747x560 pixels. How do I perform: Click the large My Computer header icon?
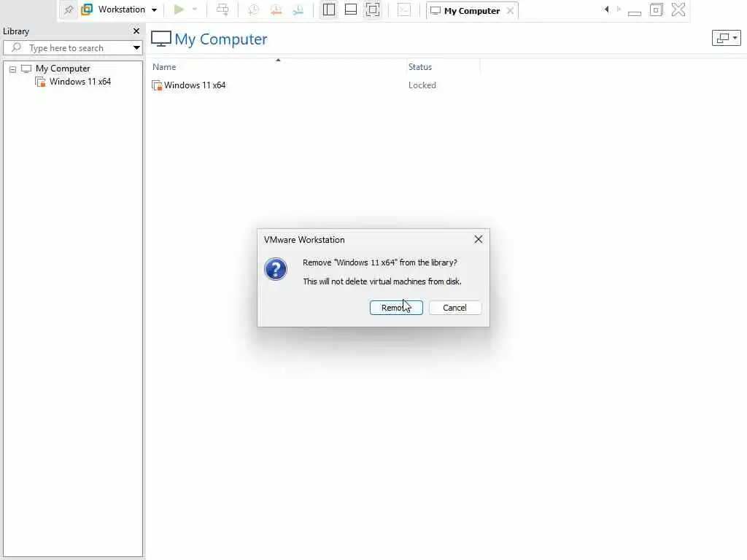pyautogui.click(x=161, y=39)
